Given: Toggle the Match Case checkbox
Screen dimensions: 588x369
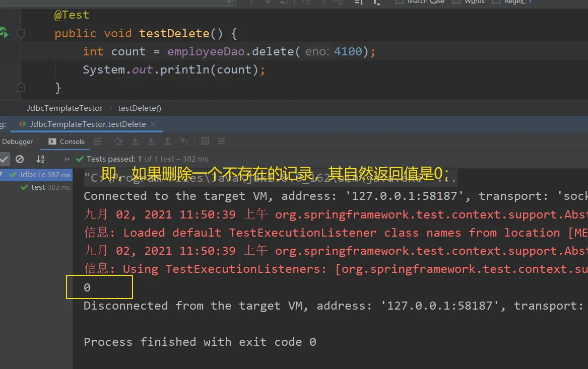Looking at the screenshot, I should (400, 2).
